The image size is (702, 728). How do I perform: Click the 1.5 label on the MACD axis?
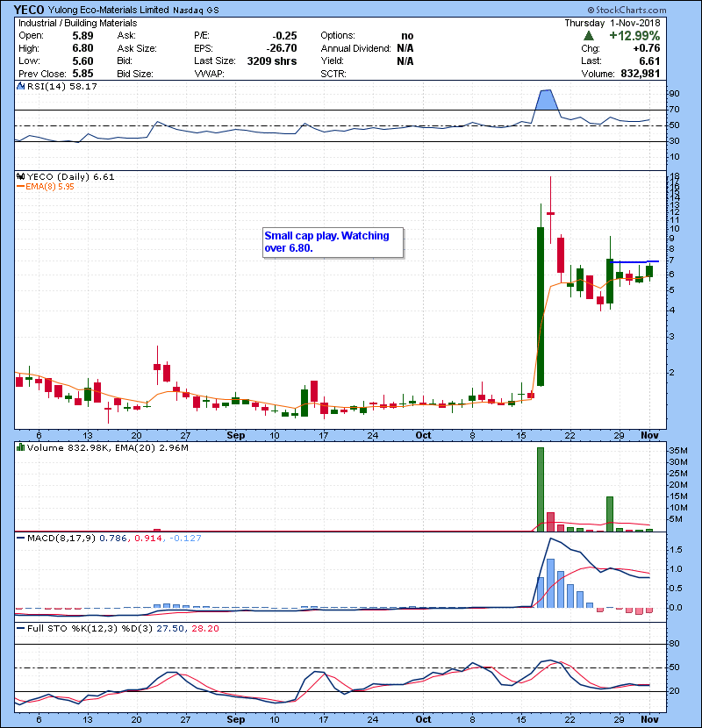[x=677, y=550]
